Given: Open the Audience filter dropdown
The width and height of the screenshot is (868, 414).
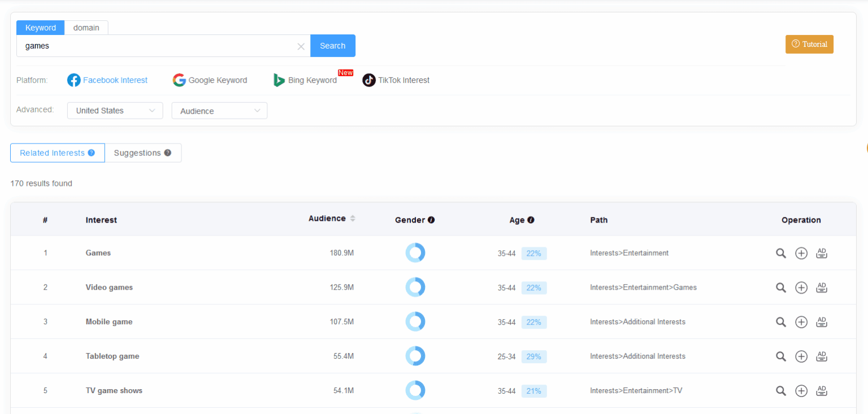Looking at the screenshot, I should (x=219, y=110).
